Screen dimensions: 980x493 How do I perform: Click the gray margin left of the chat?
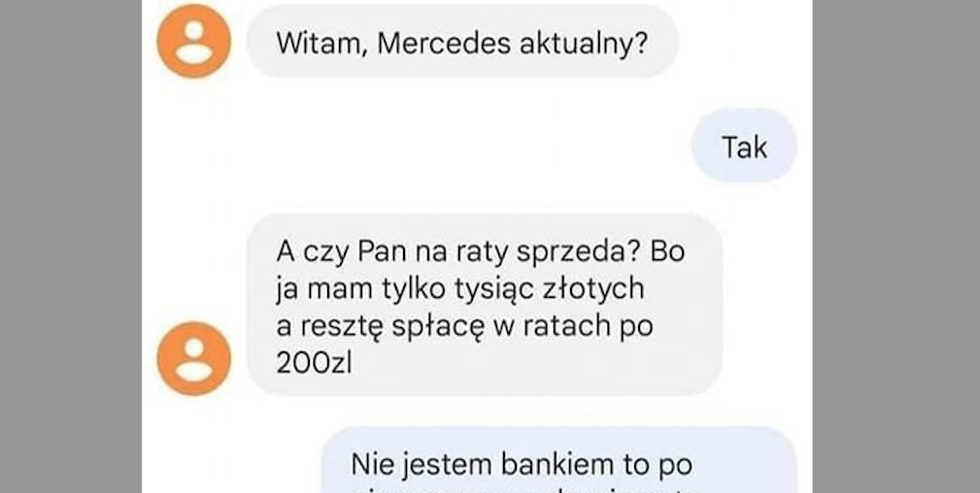coord(71,246)
